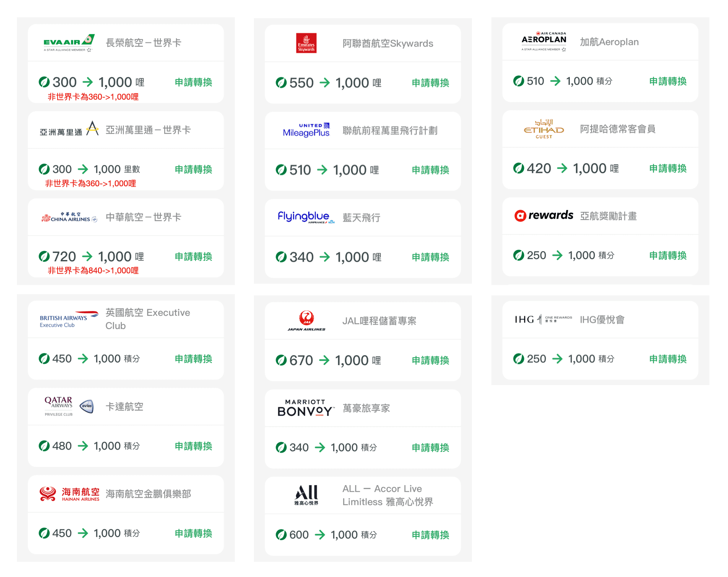The width and height of the screenshot is (728, 577).
Task: Click green leaf points icon beside EVA Air 300
Action: coord(44,82)
